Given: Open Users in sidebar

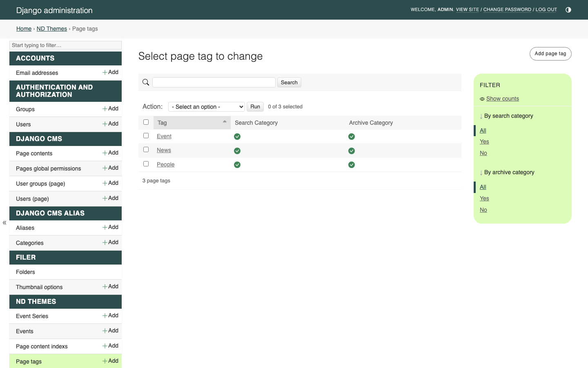Looking at the screenshot, I should coord(23,124).
